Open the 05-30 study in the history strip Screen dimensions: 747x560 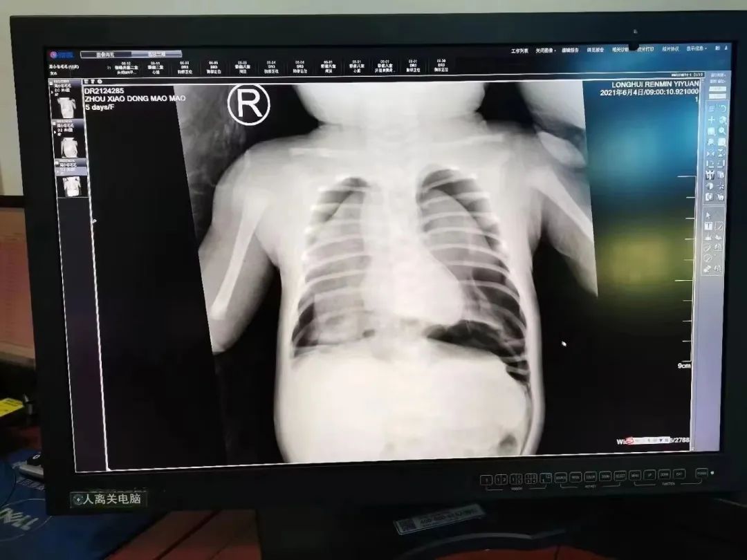click(x=441, y=65)
